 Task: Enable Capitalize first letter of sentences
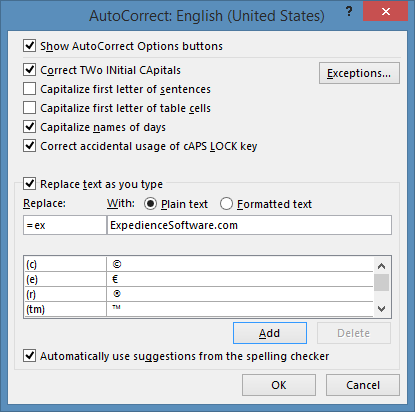point(30,89)
